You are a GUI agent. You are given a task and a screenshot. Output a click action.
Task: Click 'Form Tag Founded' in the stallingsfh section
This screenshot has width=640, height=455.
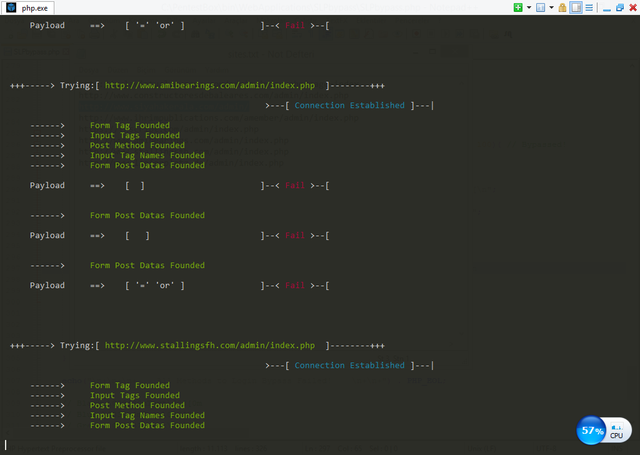pyautogui.click(x=130, y=385)
